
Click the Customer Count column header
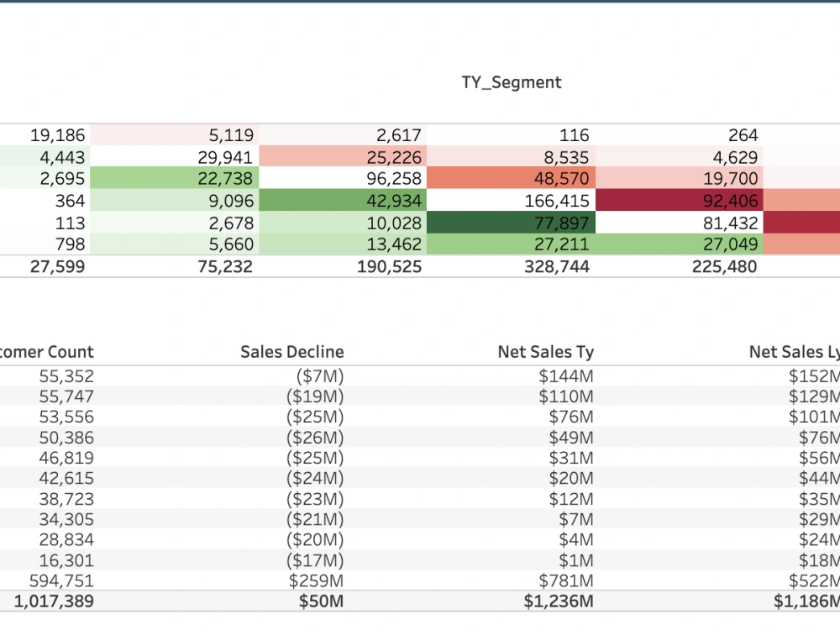[46, 352]
